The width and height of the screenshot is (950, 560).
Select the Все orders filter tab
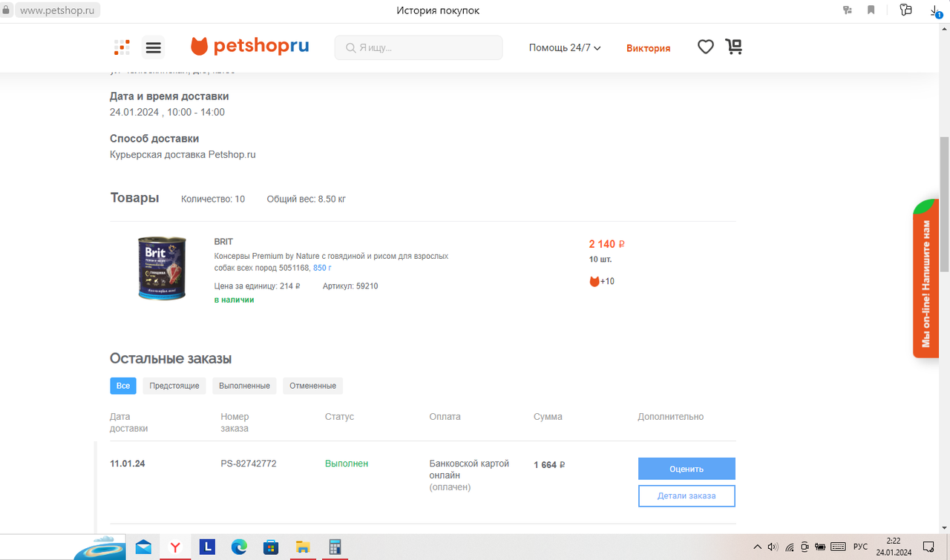123,386
